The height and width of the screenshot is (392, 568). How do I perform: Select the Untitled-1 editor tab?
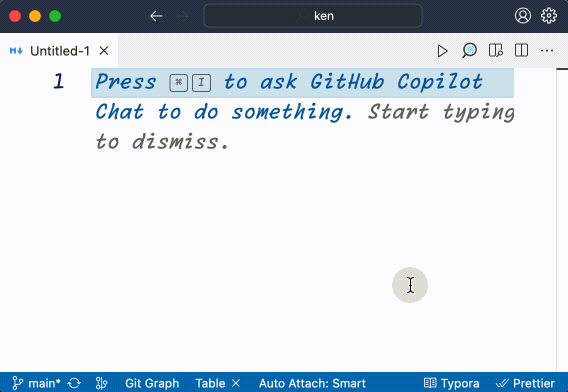coord(60,50)
